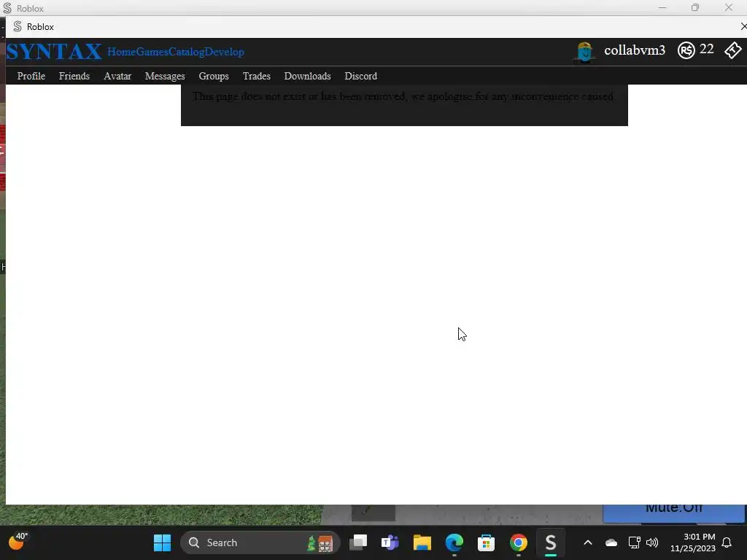This screenshot has height=560, width=747.
Task: Open Google Chrome from taskbar
Action: [519, 542]
